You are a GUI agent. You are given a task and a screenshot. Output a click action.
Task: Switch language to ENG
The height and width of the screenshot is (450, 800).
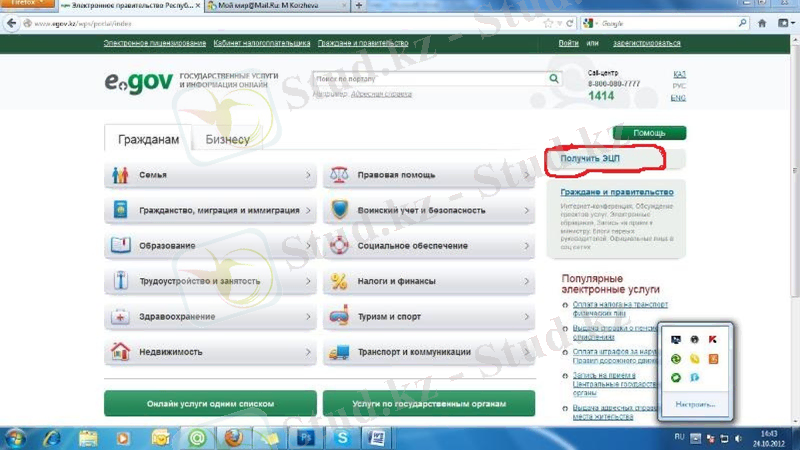point(678,98)
